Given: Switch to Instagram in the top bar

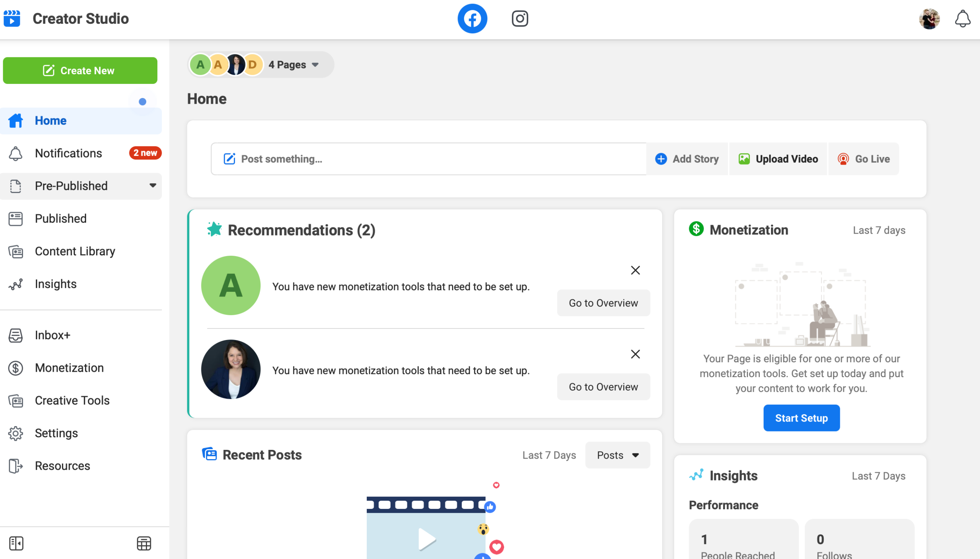Looking at the screenshot, I should [520, 18].
